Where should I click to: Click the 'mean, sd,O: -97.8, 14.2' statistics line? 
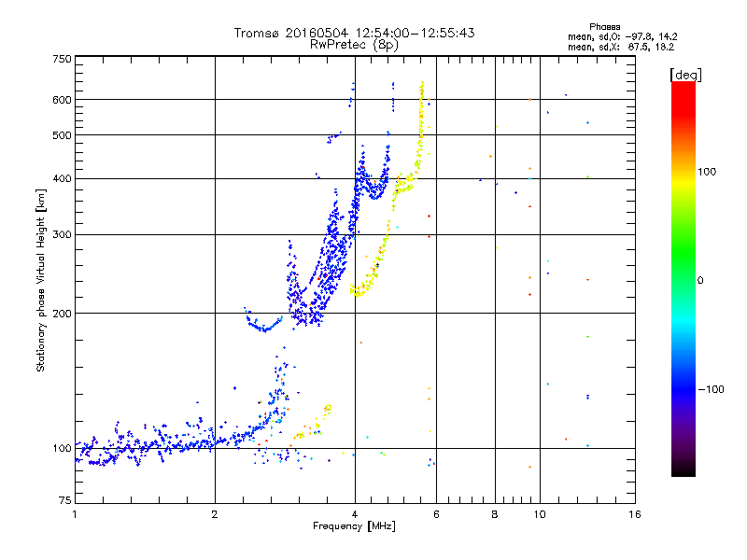point(622,36)
